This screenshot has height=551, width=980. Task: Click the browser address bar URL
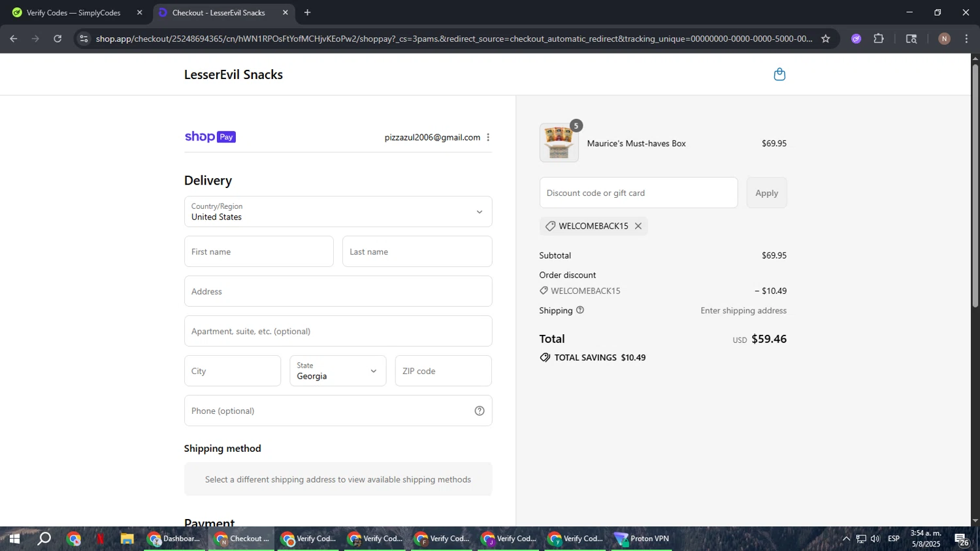[x=454, y=39]
